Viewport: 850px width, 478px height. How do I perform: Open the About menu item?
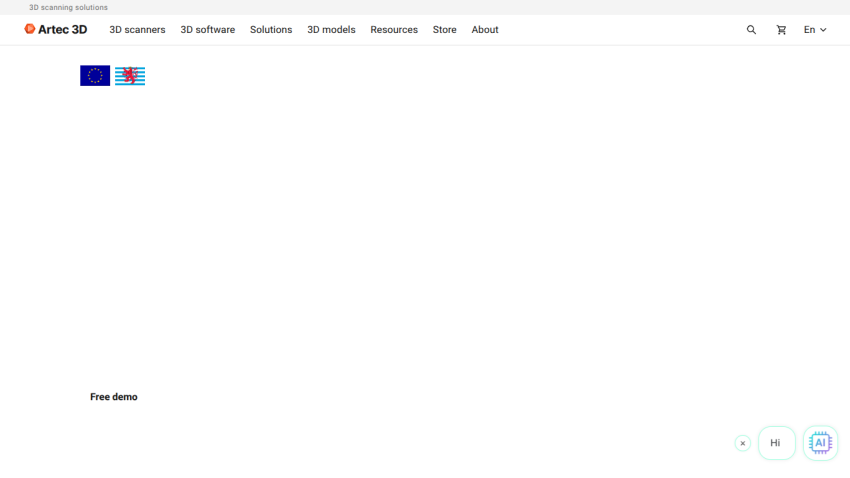coord(485,30)
